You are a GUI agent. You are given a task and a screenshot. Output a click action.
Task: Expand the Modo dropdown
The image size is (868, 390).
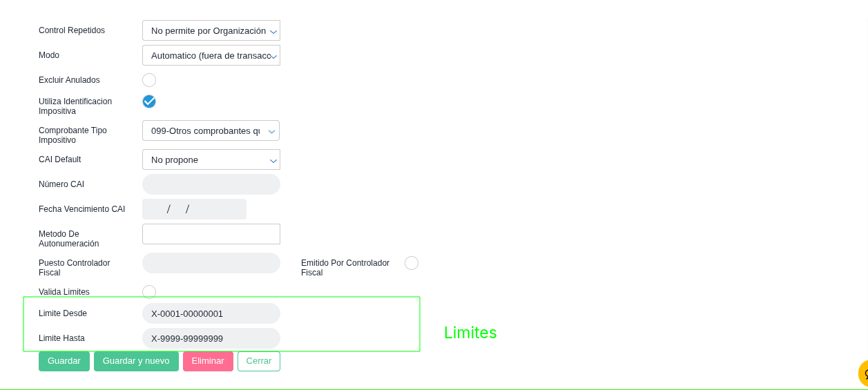[211, 55]
